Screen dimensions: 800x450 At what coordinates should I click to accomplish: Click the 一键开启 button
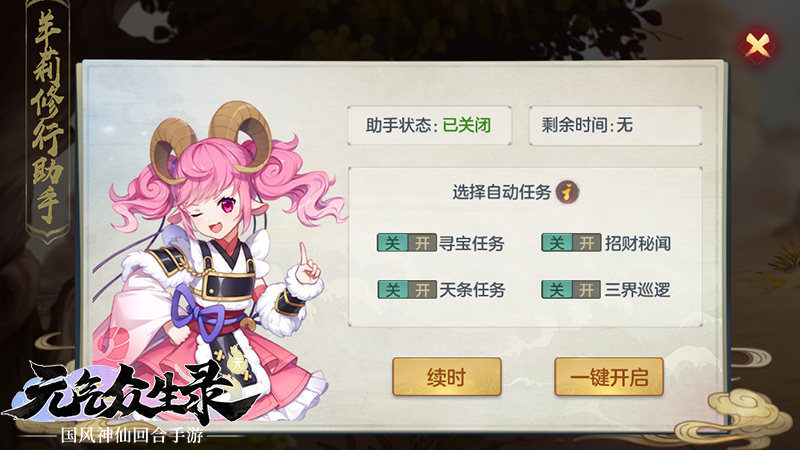coord(609,377)
